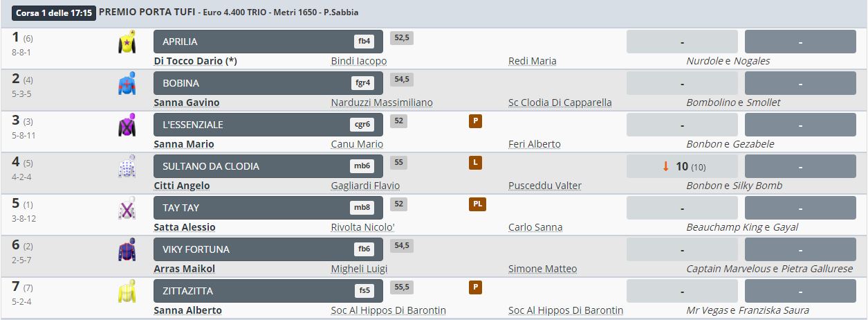Click the white crossed silk for Tay Tay

[127, 209]
